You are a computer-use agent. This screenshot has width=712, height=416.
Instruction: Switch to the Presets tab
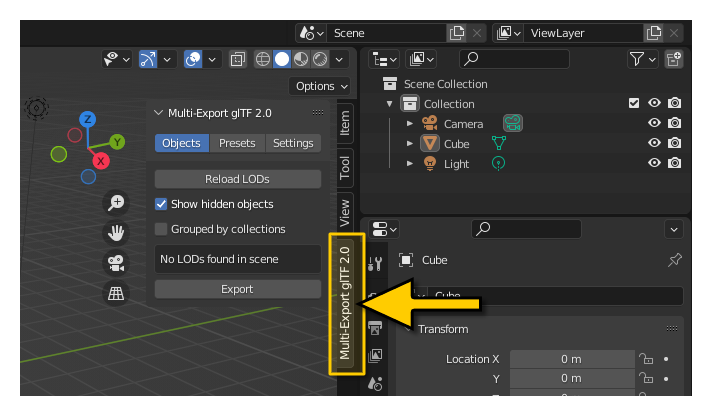[237, 143]
